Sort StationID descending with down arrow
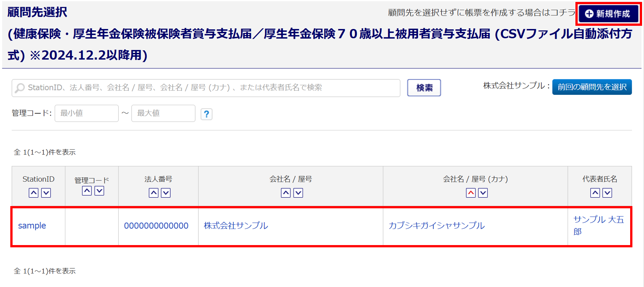The height and width of the screenshot is (287, 644). [46, 193]
